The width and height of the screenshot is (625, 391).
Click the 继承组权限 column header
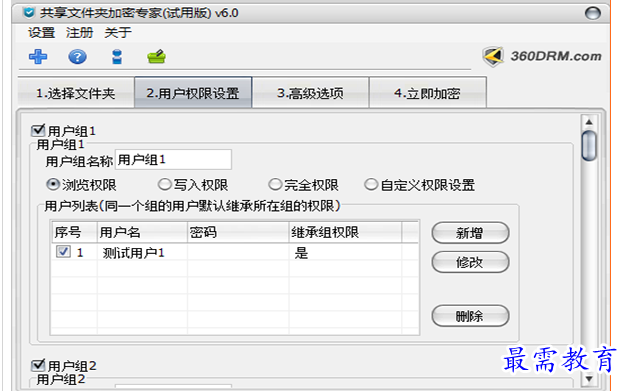[x=345, y=232]
